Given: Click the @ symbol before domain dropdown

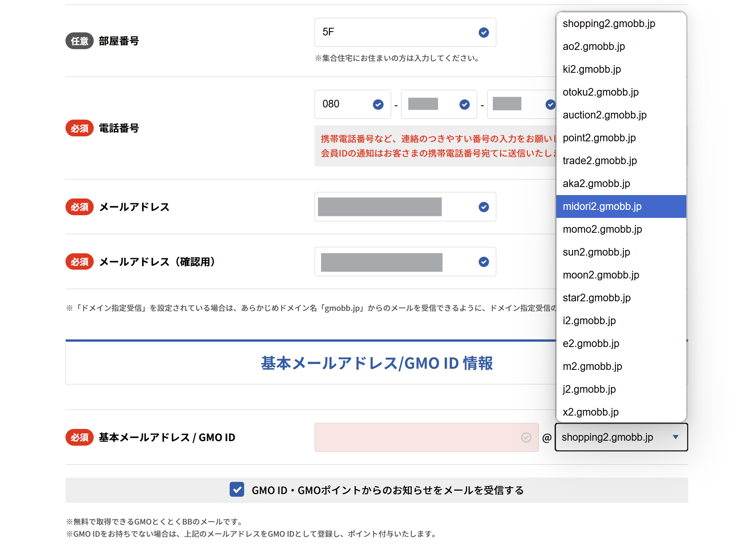Looking at the screenshot, I should point(547,438).
